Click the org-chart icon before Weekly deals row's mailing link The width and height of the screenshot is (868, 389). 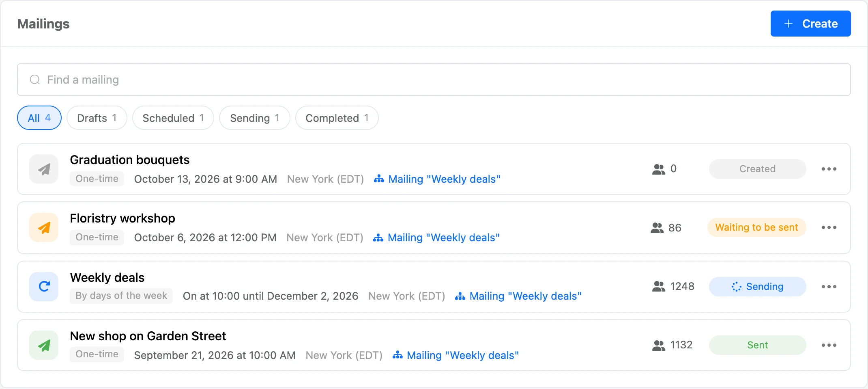(x=460, y=296)
